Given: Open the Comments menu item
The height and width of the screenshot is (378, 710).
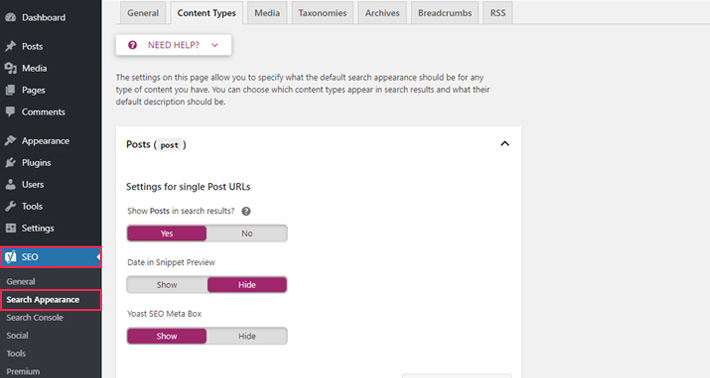Looking at the screenshot, I should (50, 112).
